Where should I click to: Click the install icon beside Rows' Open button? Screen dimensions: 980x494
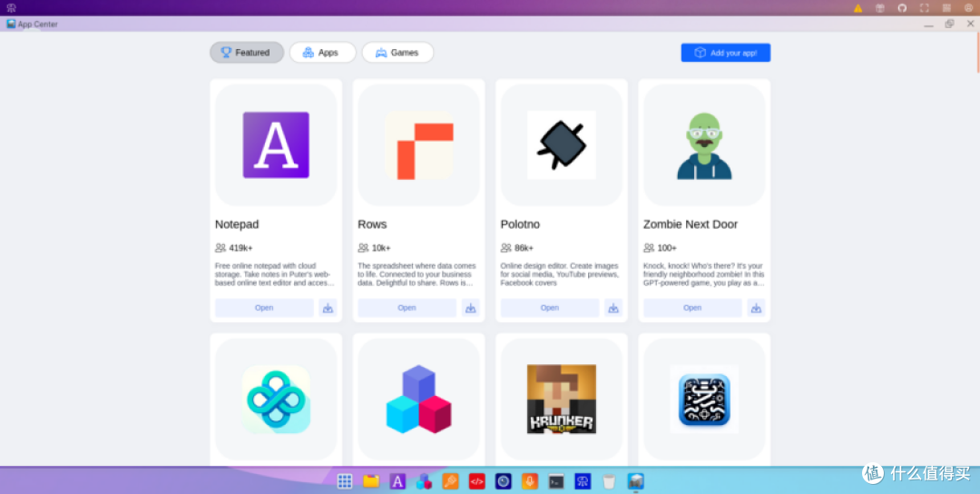471,308
